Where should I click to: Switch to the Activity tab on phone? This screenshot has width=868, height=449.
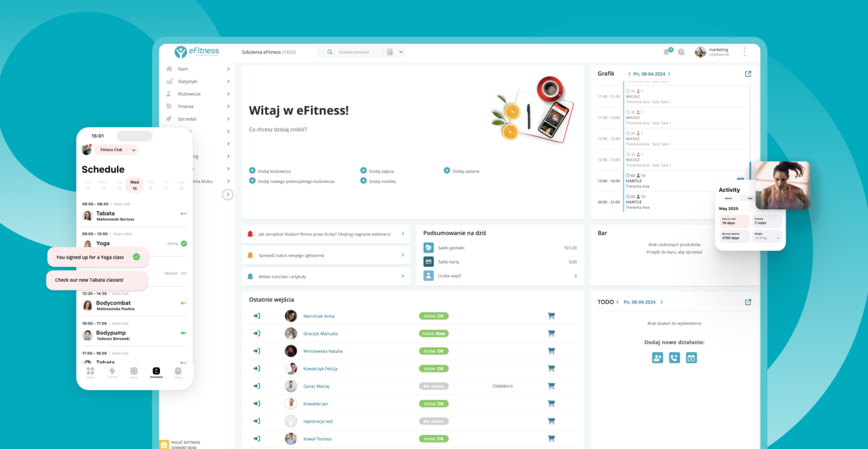(112, 372)
